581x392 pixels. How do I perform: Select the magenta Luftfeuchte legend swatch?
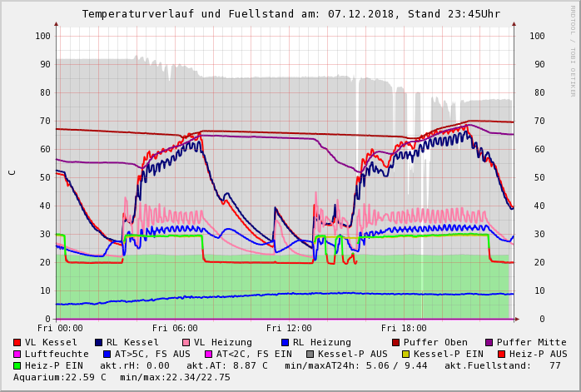(17, 354)
